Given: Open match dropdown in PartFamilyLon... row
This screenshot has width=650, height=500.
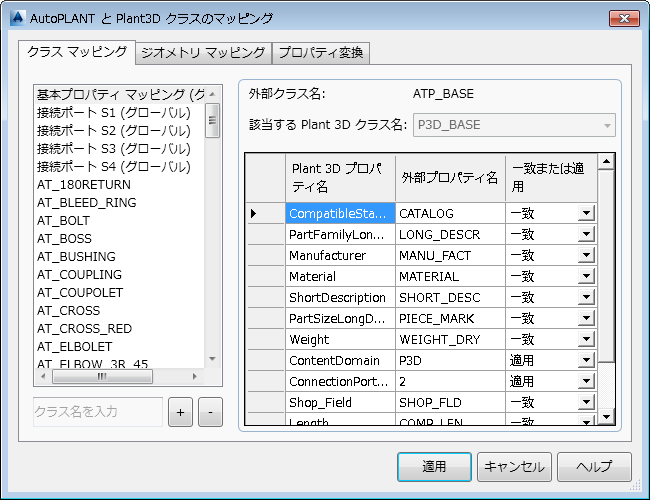Looking at the screenshot, I should (x=586, y=235).
